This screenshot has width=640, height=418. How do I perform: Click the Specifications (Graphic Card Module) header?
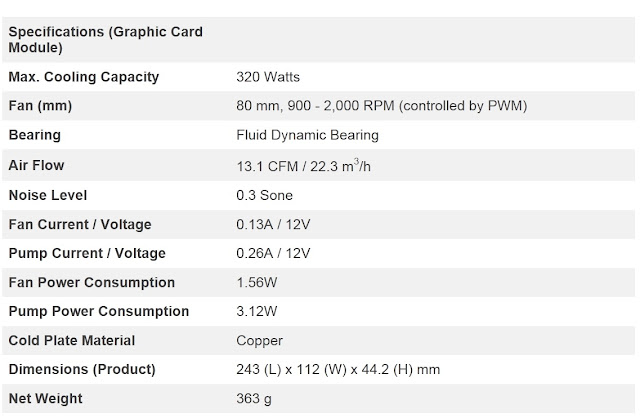point(105,39)
